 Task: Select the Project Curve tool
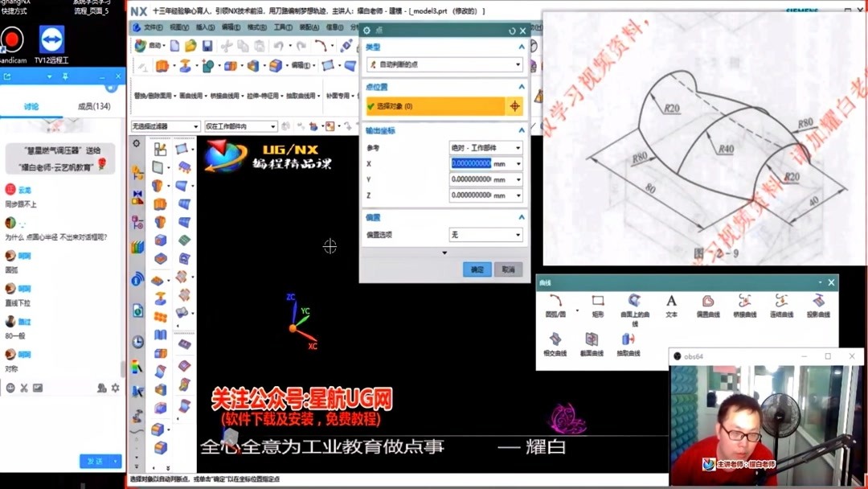819,299
